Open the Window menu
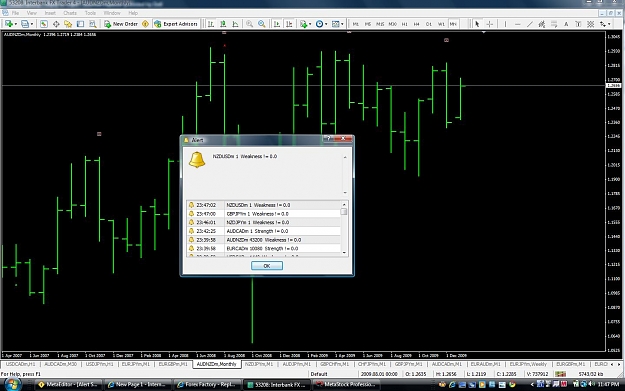The height and width of the screenshot is (391, 625). (112, 13)
